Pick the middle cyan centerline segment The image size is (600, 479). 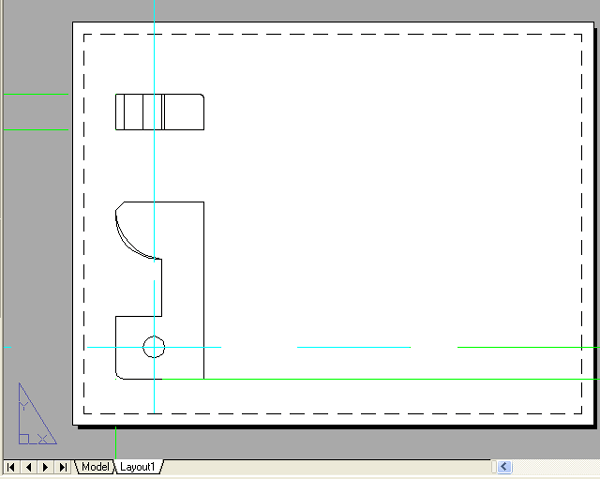coord(354,347)
